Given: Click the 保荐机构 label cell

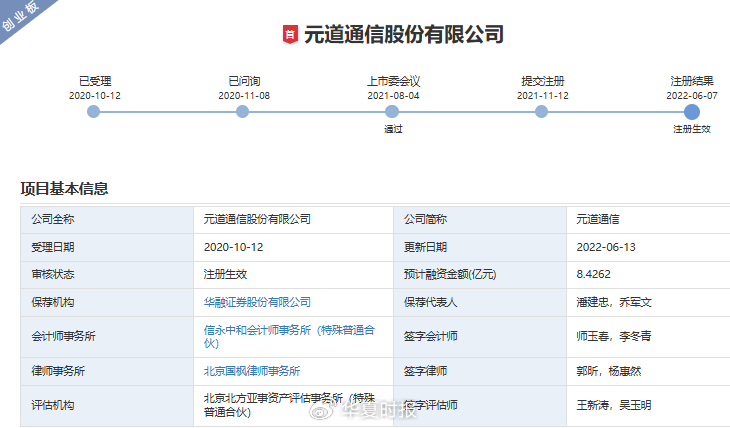Looking at the screenshot, I should tap(107, 303).
